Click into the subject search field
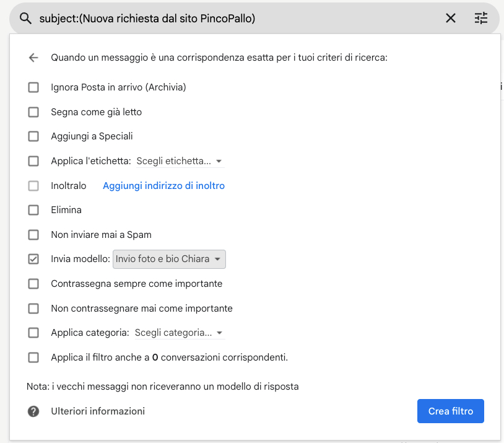The image size is (504, 443). (x=235, y=19)
